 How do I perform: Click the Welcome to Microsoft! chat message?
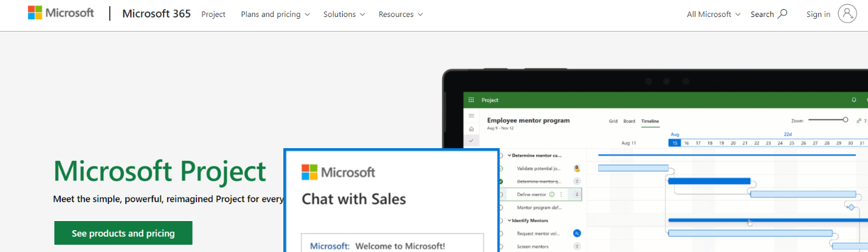click(400, 246)
